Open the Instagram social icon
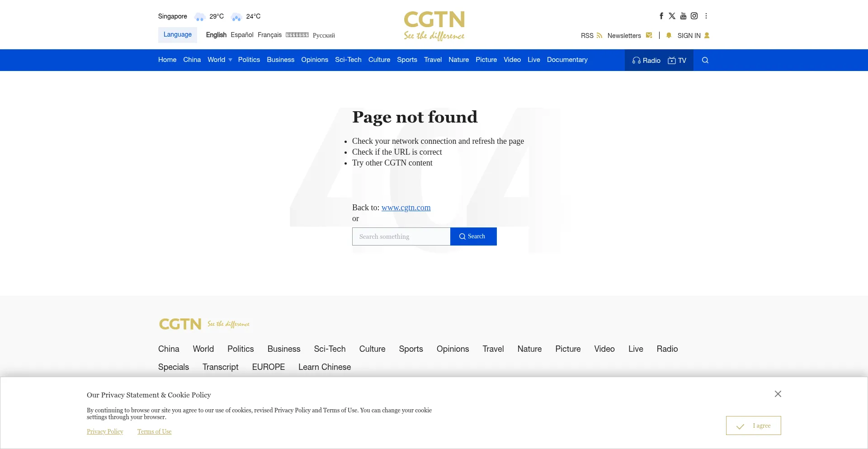The width and height of the screenshot is (868, 449). 694,16
